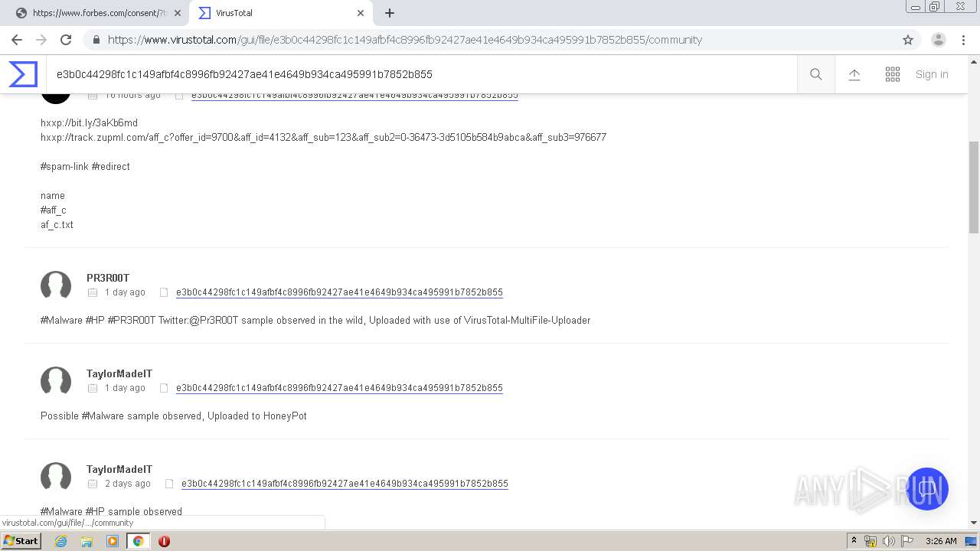
Task: Click file icon beside PR3R00T hash link
Action: pos(164,292)
